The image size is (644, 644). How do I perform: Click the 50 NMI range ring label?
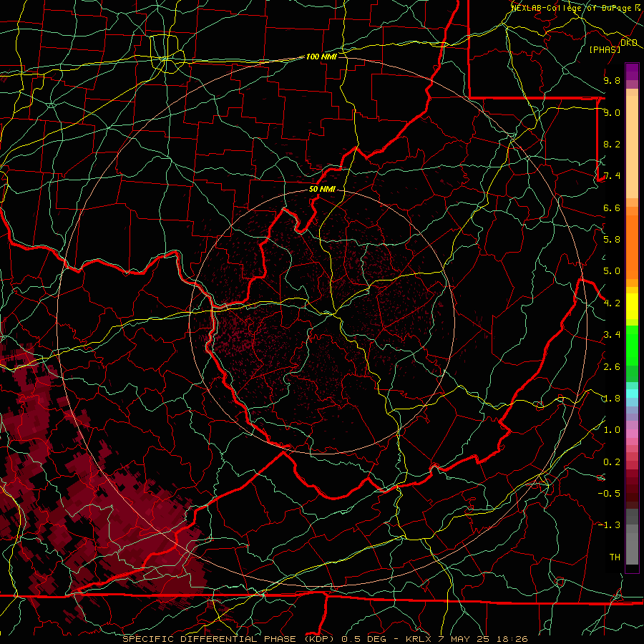pos(323,190)
